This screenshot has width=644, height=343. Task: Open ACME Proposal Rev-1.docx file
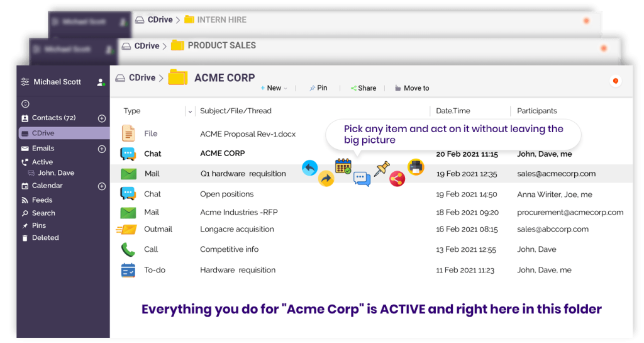248,134
